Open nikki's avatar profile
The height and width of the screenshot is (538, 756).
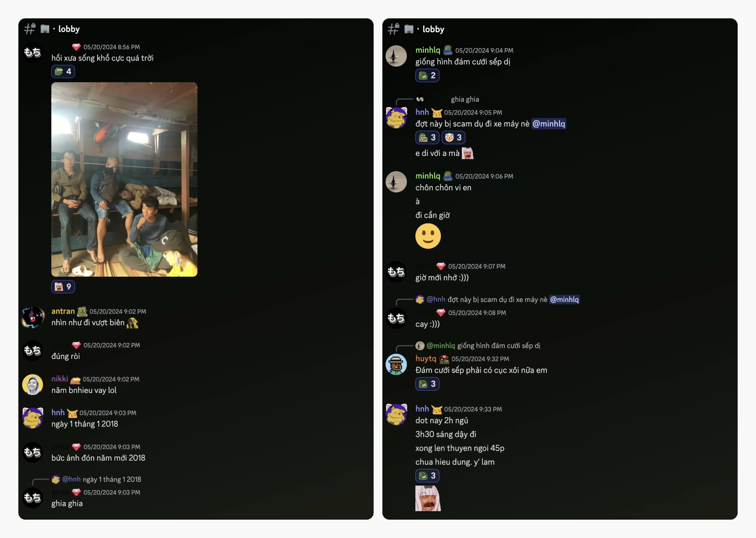[33, 385]
